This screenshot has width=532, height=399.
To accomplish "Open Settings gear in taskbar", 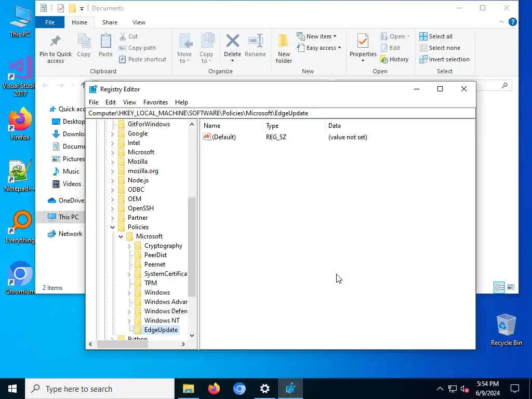I will 264,389.
